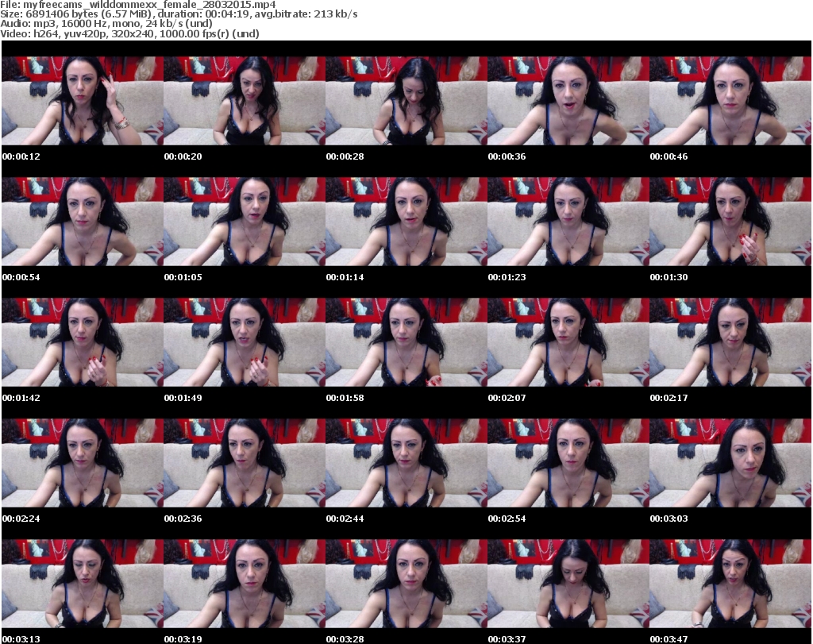
Task: Click the timestamp text 00:03:47
Action: pos(669,639)
